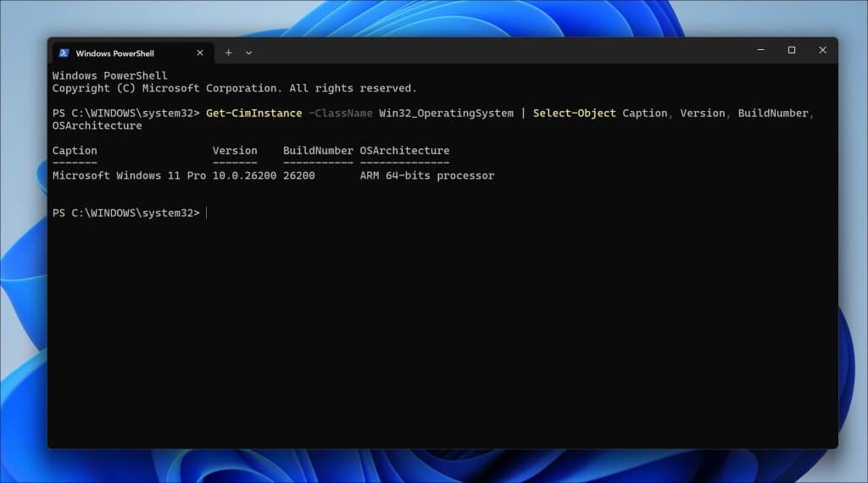Click the Caption column header

[x=75, y=151]
